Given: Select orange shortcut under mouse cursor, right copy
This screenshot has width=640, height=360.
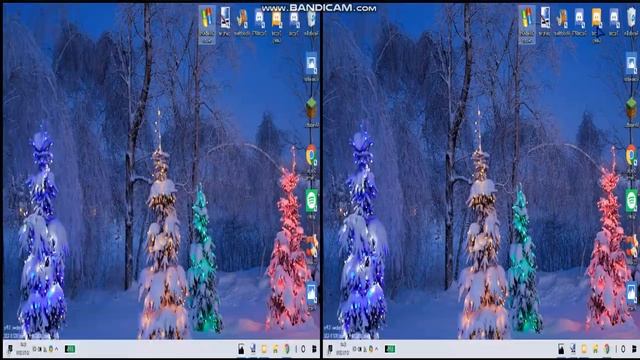Looking at the screenshot, I should [596, 19].
